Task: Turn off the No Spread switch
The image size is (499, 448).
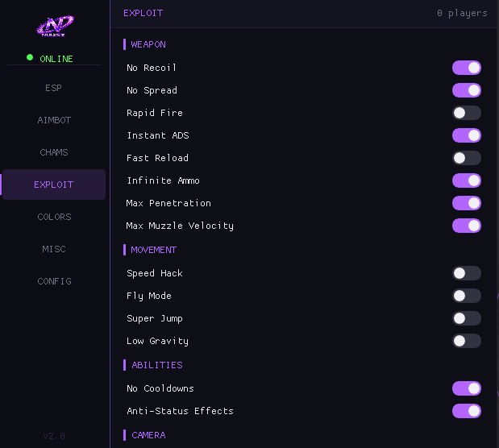Action: click(x=467, y=90)
